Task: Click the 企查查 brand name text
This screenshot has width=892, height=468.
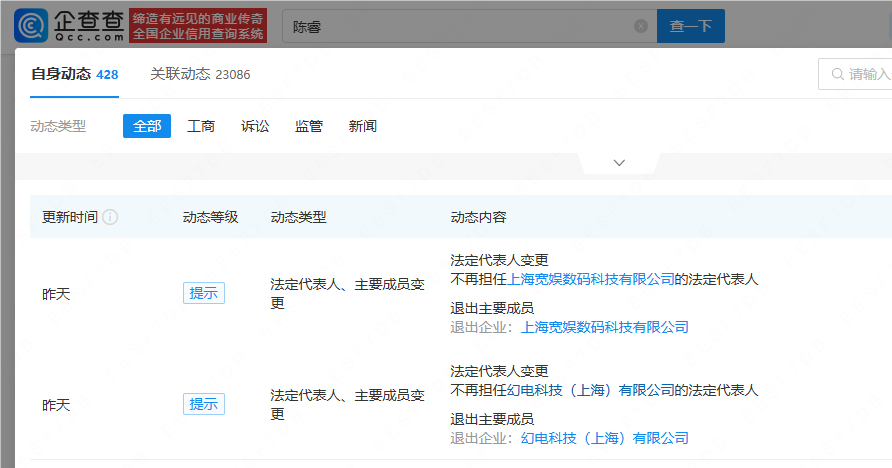Action: tap(89, 21)
